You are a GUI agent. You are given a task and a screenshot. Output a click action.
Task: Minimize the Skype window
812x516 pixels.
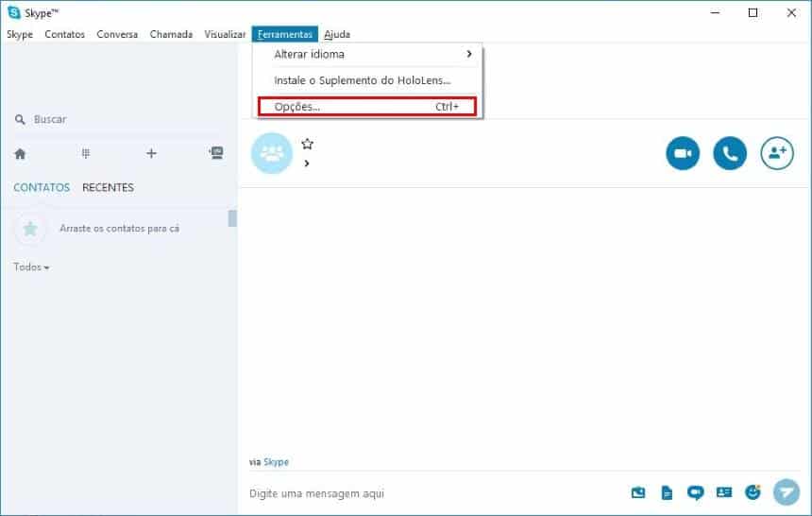[x=715, y=12]
